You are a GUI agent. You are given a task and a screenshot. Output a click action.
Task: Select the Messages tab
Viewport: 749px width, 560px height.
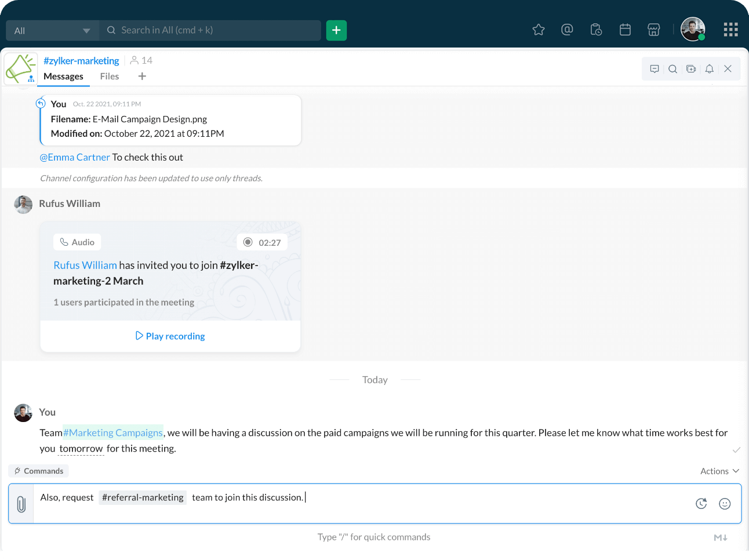(x=63, y=77)
